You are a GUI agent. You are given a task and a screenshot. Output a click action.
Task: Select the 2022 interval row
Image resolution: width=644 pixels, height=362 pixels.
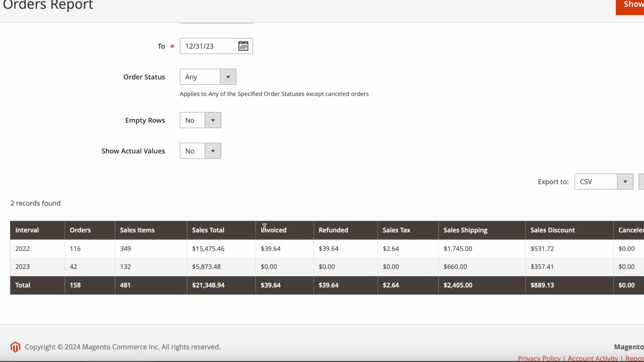coord(22,248)
